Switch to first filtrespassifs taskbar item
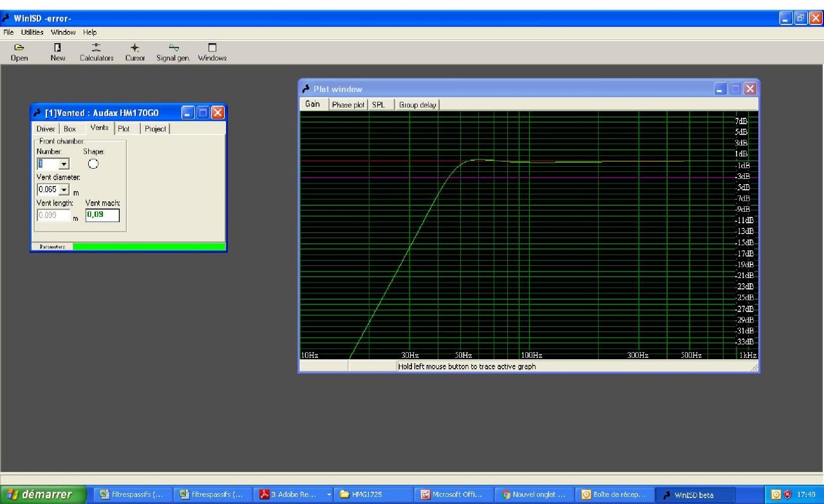This screenshot has width=824, height=504. (134, 494)
